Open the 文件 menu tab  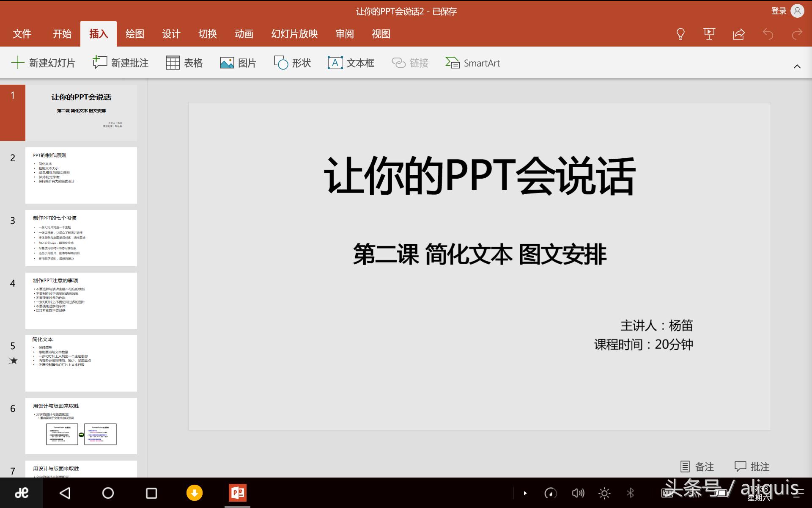22,34
